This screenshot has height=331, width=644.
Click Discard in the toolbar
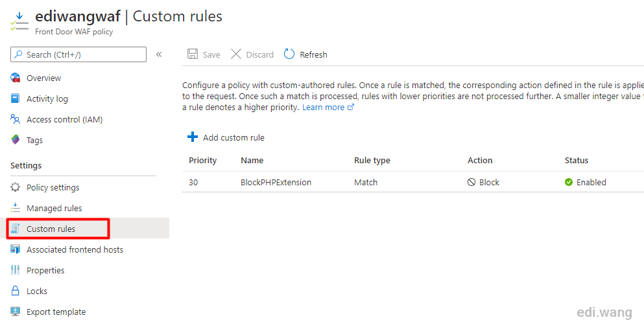coord(252,54)
